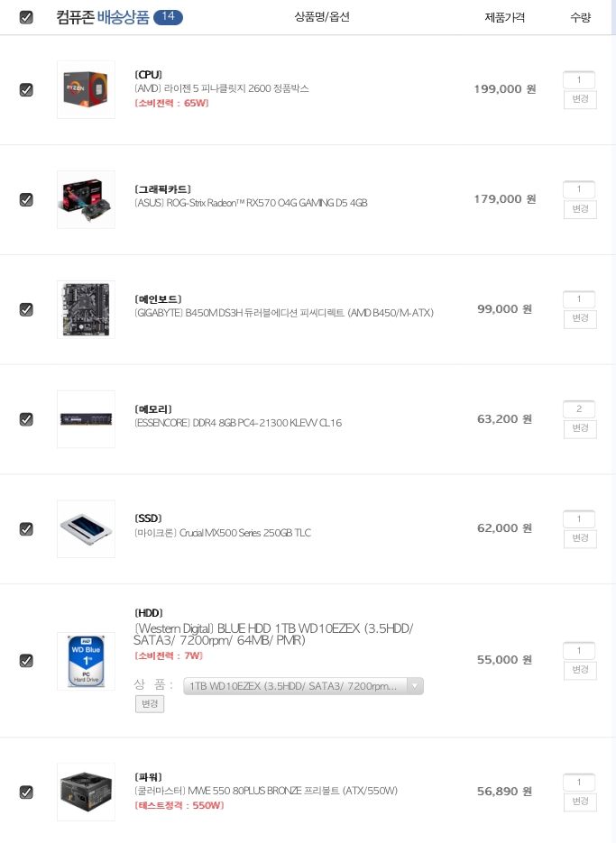Click the Gigabyte B450M motherboard thumbnail
This screenshot has width=616, height=843.
point(86,309)
